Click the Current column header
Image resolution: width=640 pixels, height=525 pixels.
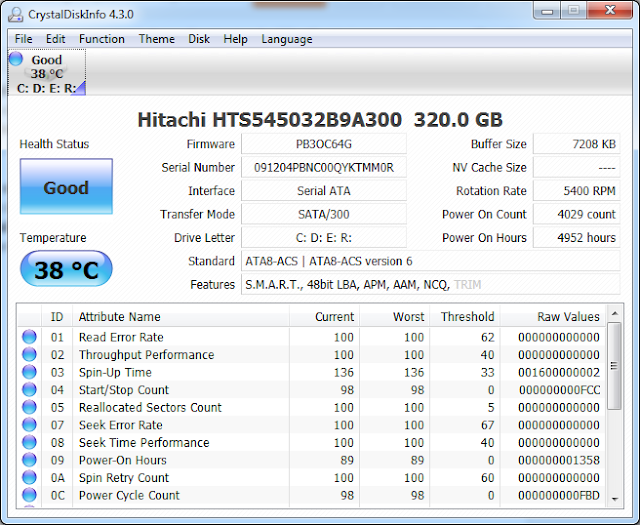click(324, 316)
